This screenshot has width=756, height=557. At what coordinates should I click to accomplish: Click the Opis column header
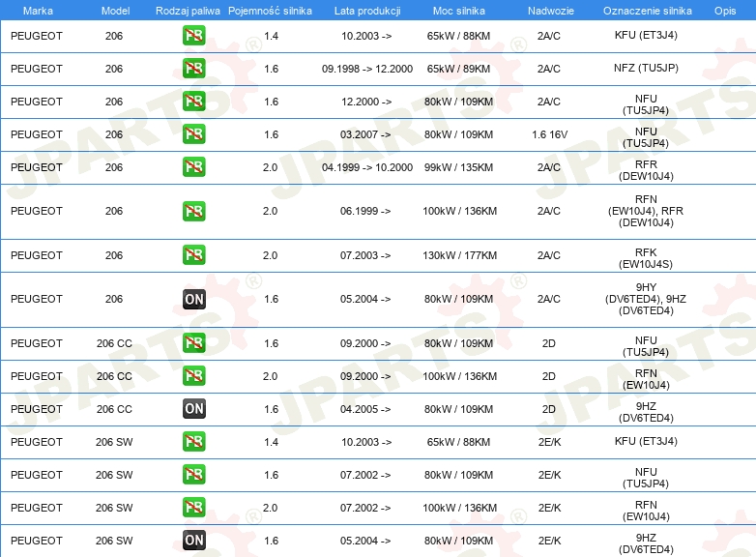coord(725,11)
